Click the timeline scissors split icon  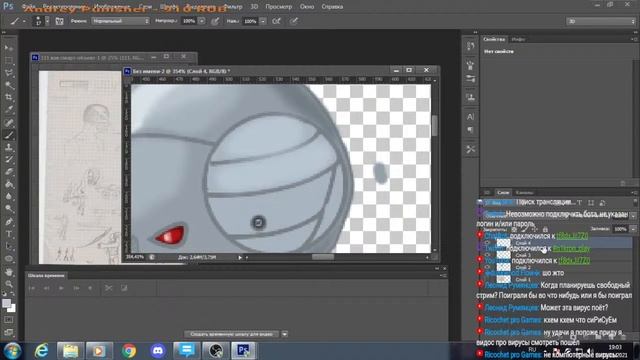pos(108,288)
